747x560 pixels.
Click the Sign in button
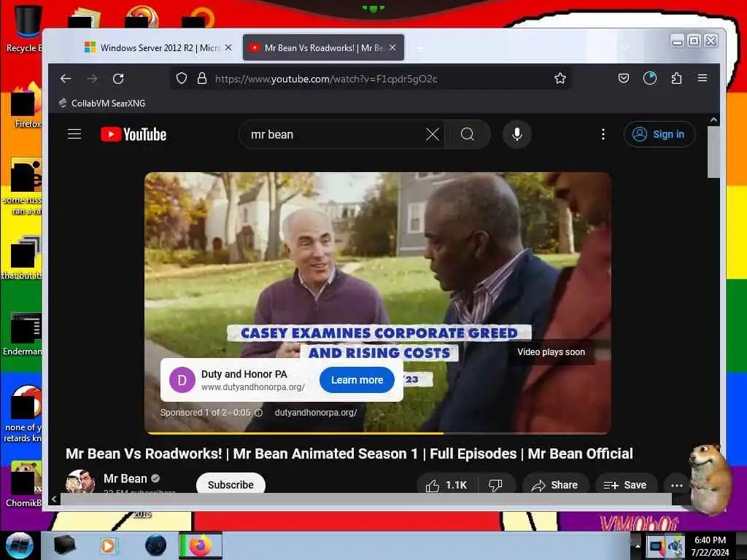point(659,134)
